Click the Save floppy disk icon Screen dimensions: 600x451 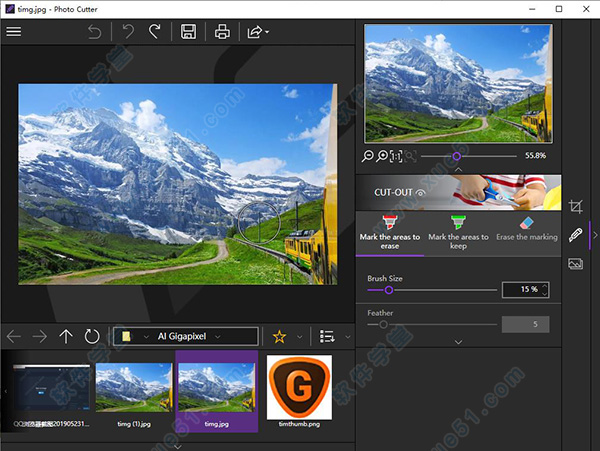pyautogui.click(x=188, y=31)
